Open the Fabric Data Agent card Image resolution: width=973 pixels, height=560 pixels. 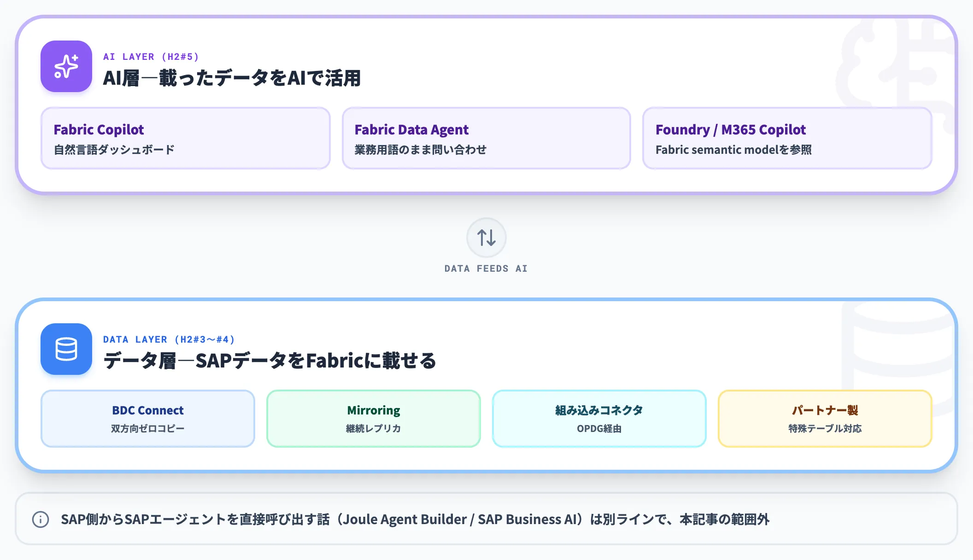pyautogui.click(x=486, y=138)
